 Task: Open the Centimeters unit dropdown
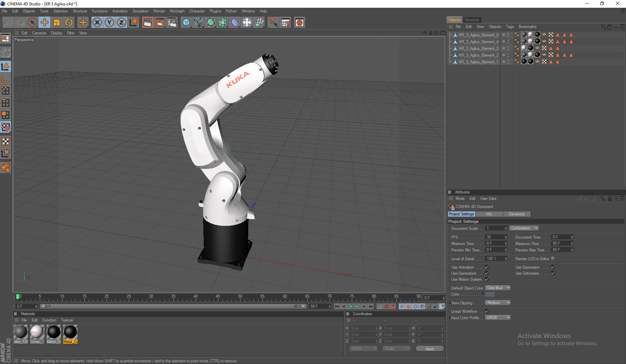point(524,228)
